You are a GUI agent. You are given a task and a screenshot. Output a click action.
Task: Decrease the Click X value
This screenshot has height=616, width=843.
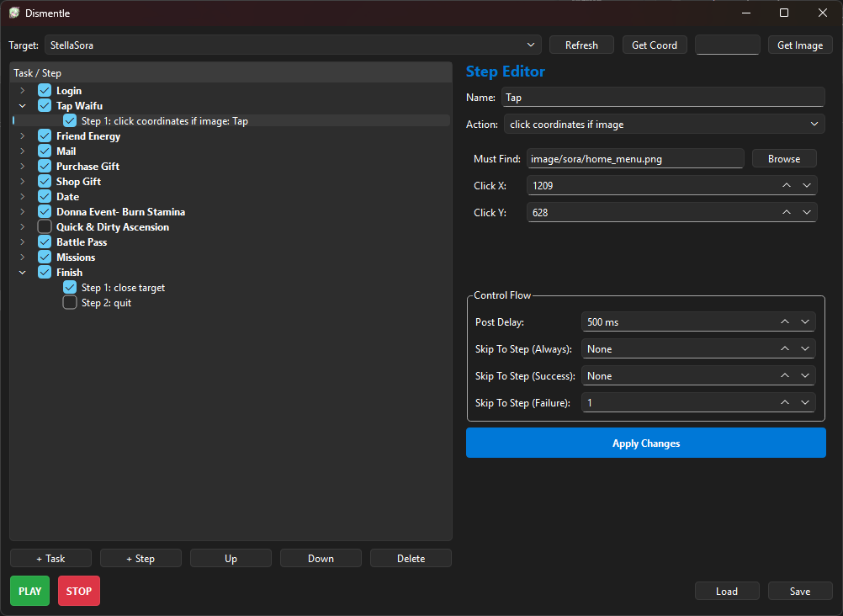[x=807, y=185]
